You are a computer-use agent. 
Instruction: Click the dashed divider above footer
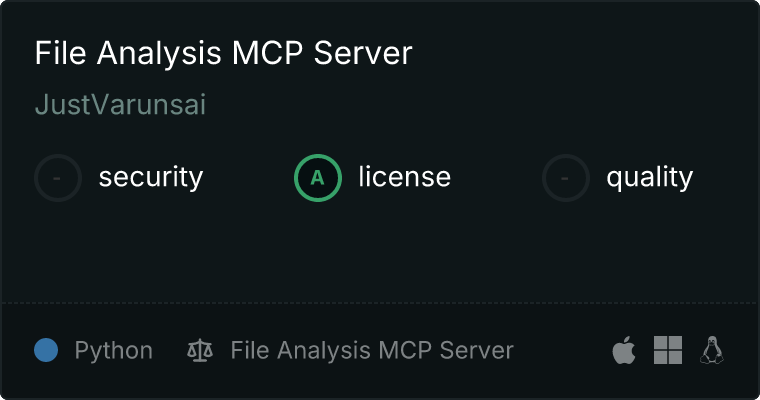380,303
